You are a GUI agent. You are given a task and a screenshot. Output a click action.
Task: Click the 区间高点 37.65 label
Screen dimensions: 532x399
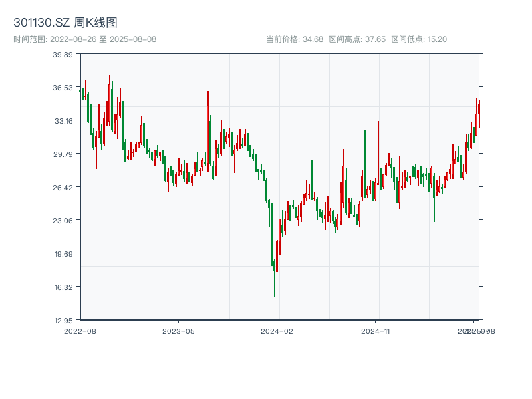(357, 39)
